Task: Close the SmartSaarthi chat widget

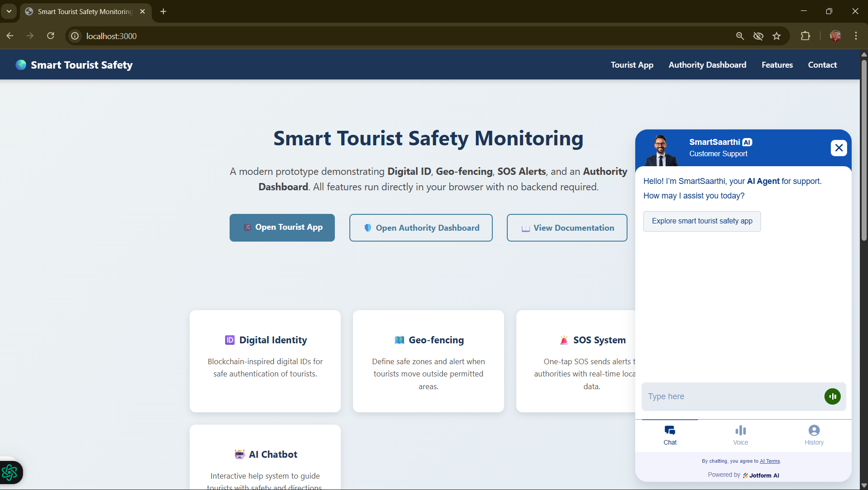Action: (839, 148)
